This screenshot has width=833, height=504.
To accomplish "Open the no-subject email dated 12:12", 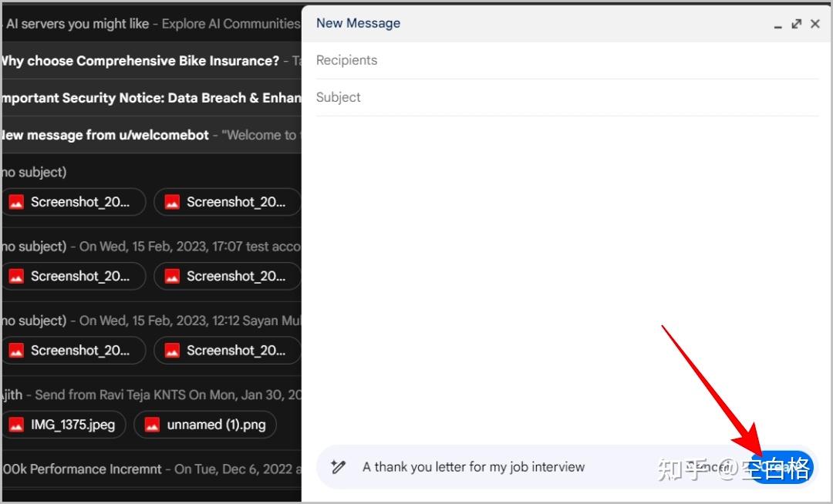I will click(x=152, y=321).
